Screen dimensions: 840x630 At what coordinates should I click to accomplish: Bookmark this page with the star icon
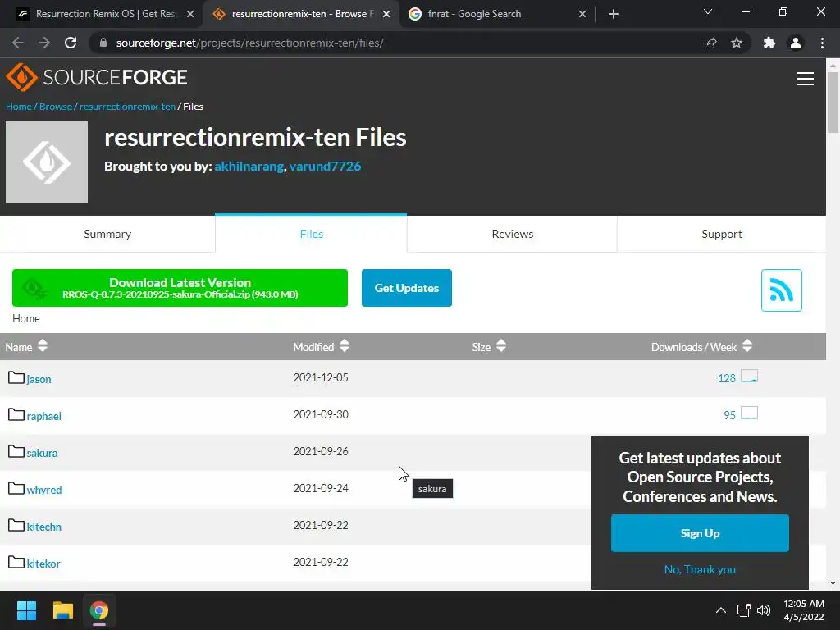[x=737, y=43]
